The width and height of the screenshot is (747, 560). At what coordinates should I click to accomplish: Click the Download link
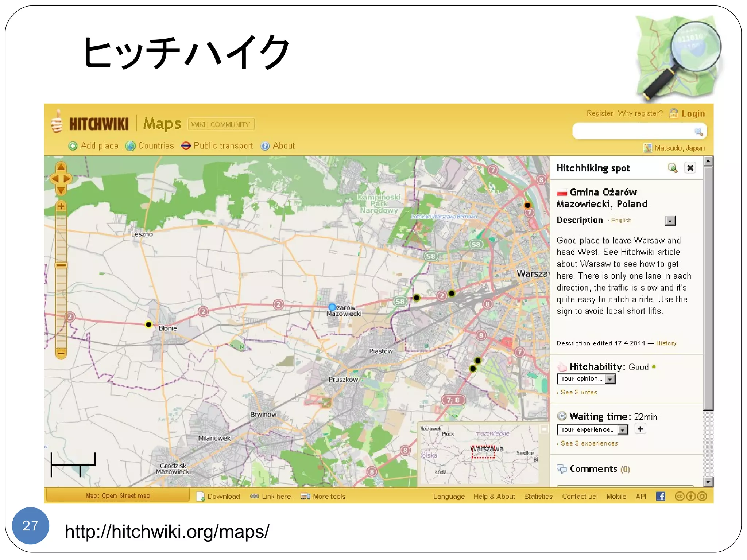(x=218, y=497)
